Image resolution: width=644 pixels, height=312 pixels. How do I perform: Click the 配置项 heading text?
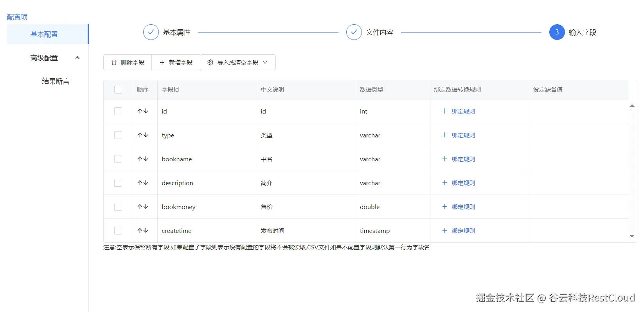coord(17,17)
